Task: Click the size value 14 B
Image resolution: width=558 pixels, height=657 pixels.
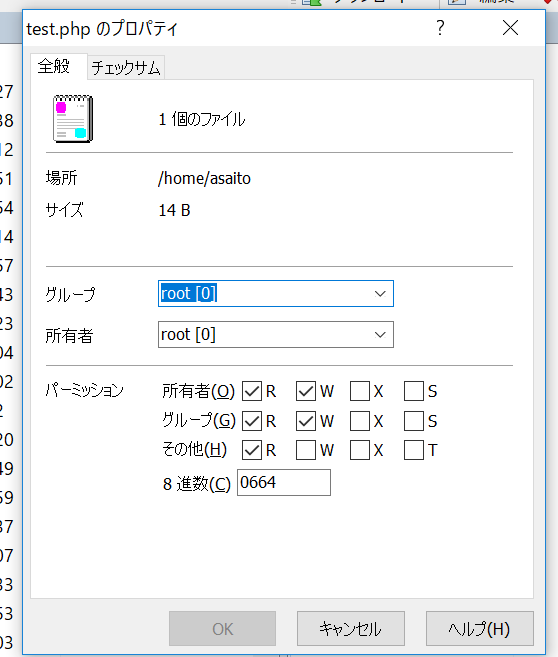Action: coord(174,210)
